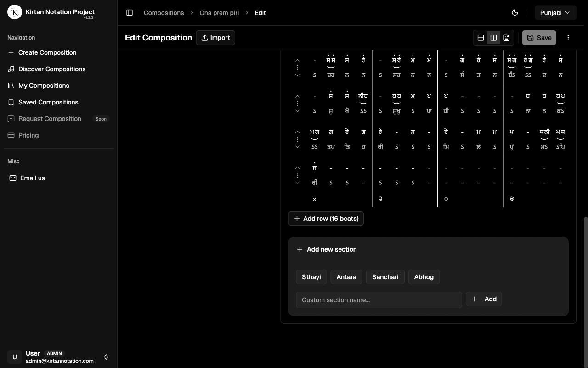Expand the user account menu at bottom
Screen dimensions: 588x368
pyautogui.click(x=106, y=357)
